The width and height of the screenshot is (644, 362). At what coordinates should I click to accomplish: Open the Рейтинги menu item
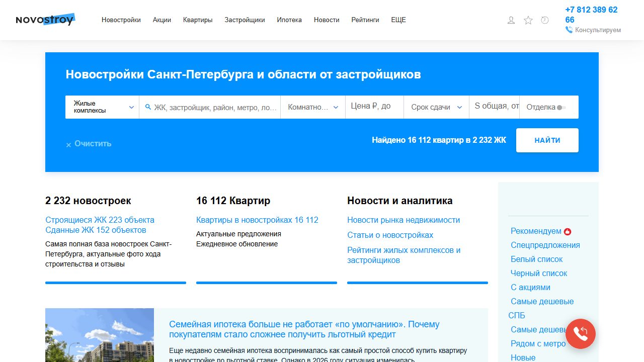click(x=365, y=20)
